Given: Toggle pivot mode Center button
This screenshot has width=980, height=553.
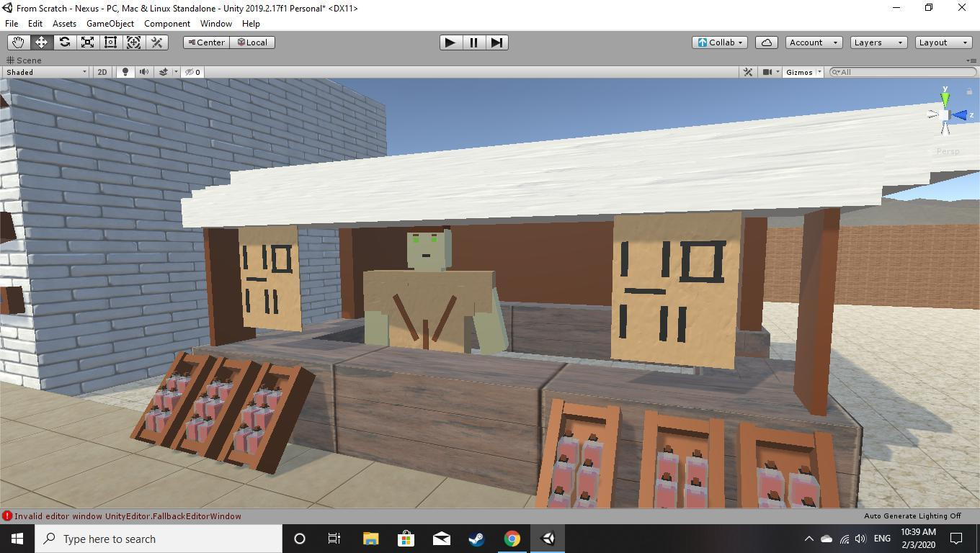Looking at the screenshot, I should (206, 42).
